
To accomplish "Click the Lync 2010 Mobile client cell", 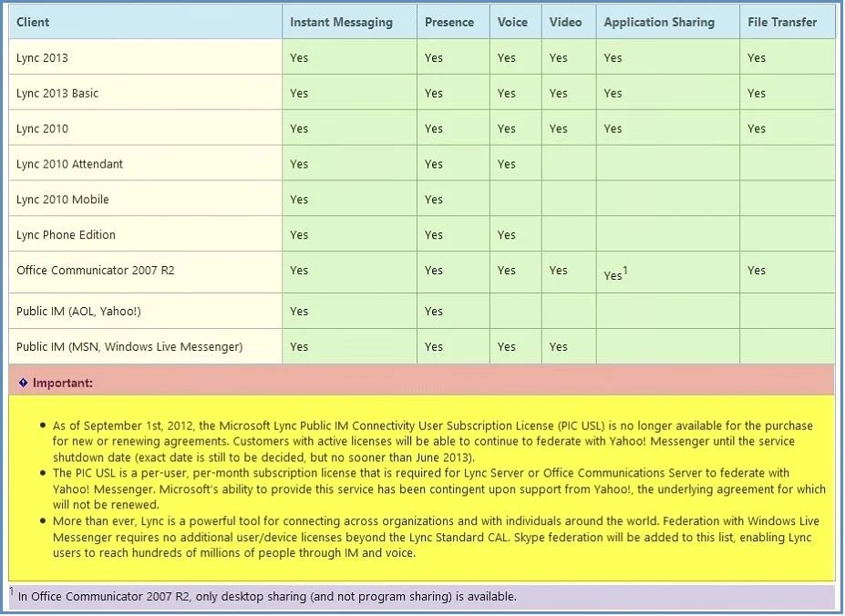I will click(x=145, y=200).
